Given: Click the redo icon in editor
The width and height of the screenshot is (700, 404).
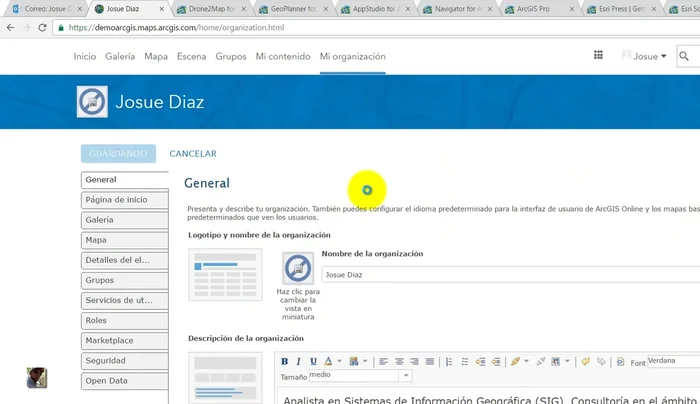Looking at the screenshot, I should click(x=601, y=361).
